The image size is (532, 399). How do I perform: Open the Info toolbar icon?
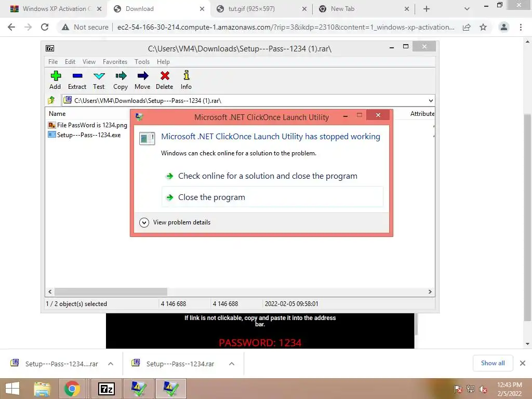187,75
